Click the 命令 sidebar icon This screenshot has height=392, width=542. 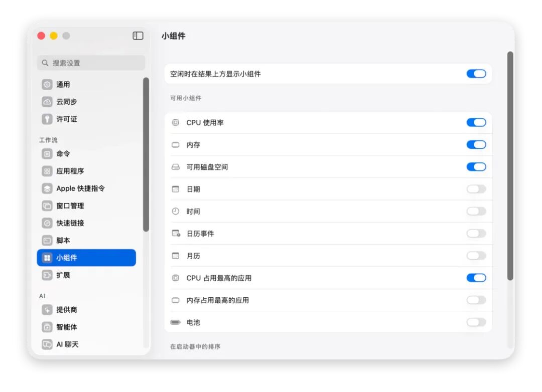[x=47, y=154]
